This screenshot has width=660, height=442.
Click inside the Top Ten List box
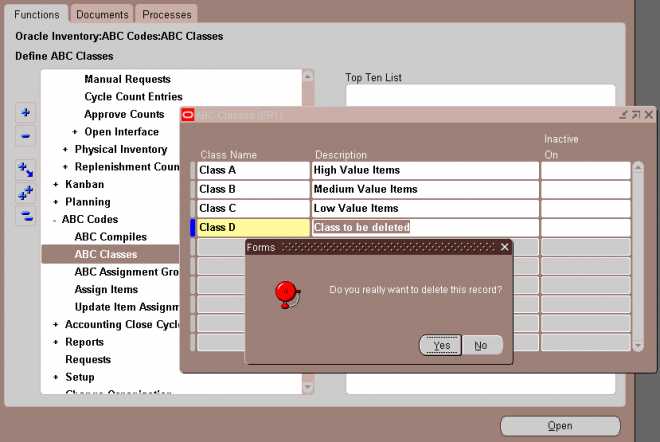point(480,96)
